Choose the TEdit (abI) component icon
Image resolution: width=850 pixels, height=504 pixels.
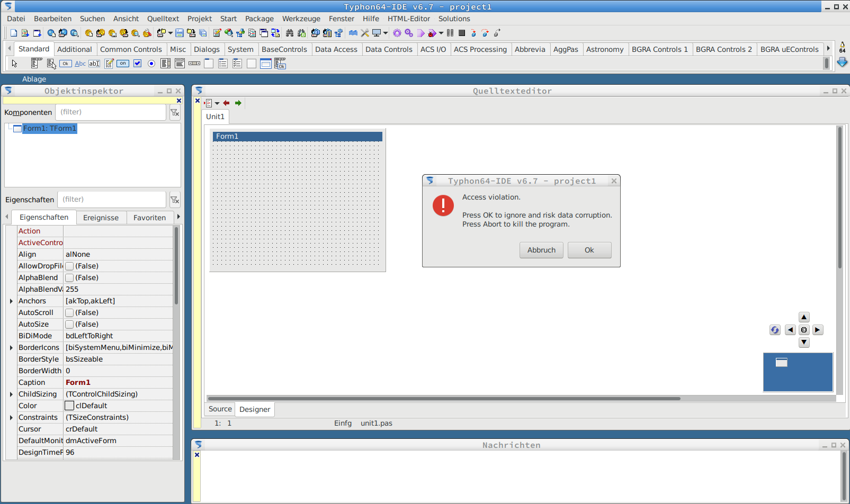click(94, 64)
